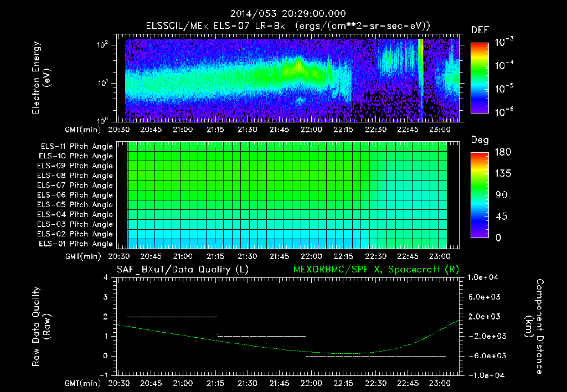Click the ELS-03 Pitch Angle row label
The image size is (567, 392).
(x=75, y=225)
